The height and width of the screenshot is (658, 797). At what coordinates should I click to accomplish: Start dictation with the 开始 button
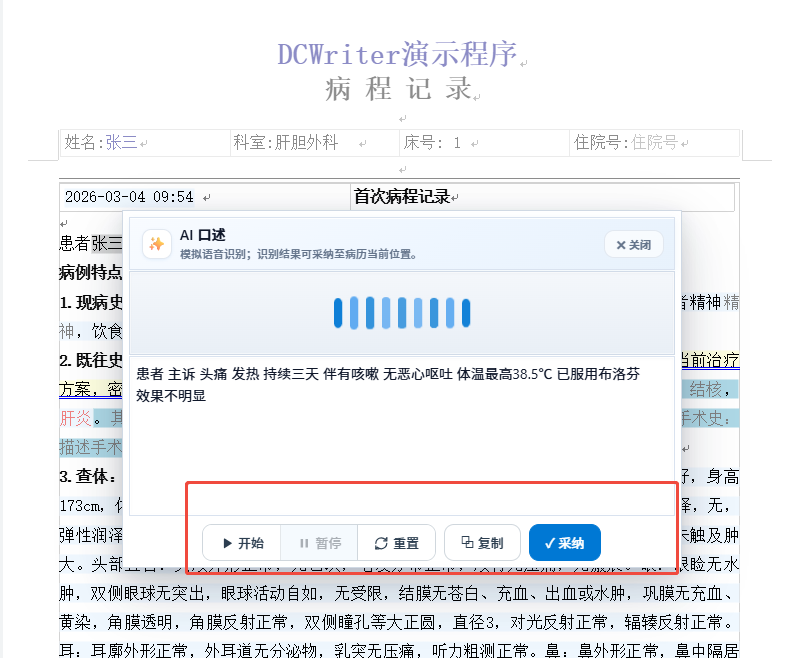242,543
